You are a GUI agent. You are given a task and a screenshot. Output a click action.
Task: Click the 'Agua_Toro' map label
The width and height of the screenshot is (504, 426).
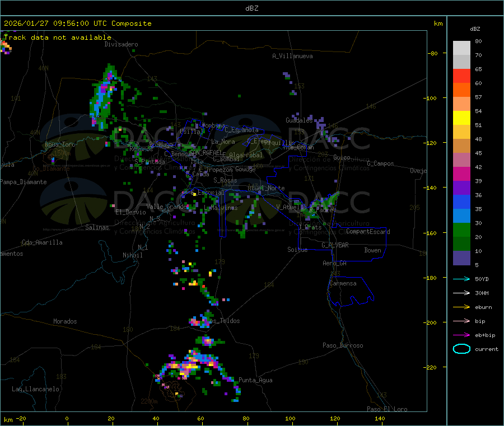click(x=60, y=144)
